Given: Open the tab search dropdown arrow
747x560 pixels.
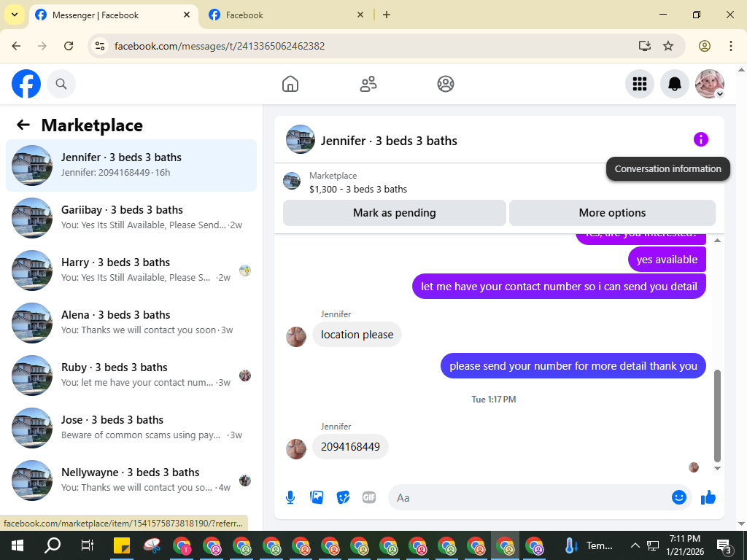Looking at the screenshot, I should 15,15.
